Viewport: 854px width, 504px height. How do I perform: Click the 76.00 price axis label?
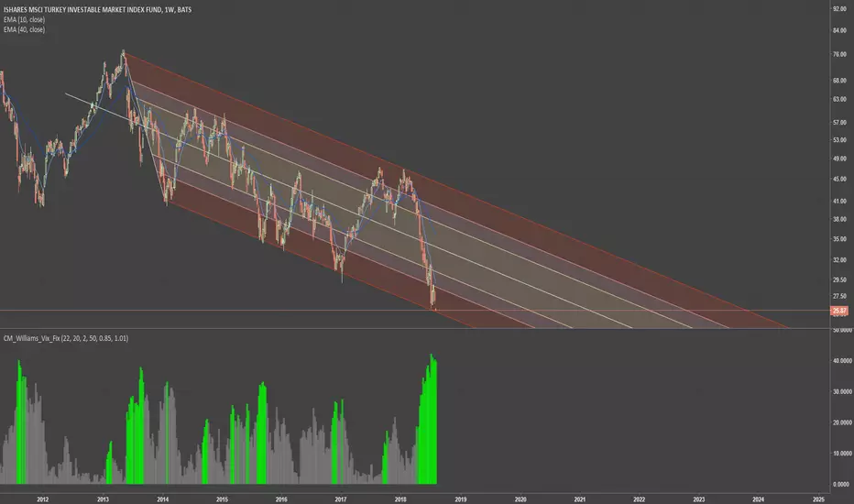839,54
